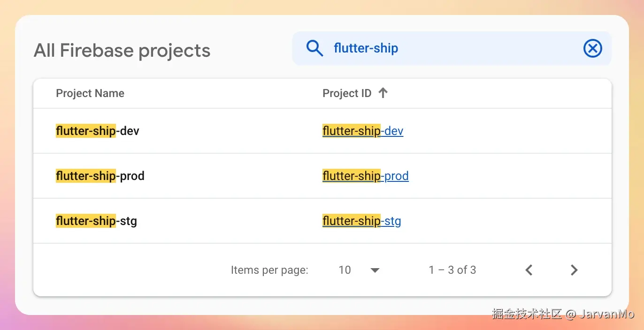Toggle the Project ID sort arrow
Viewport: 644px width, 330px height.
[x=383, y=93]
